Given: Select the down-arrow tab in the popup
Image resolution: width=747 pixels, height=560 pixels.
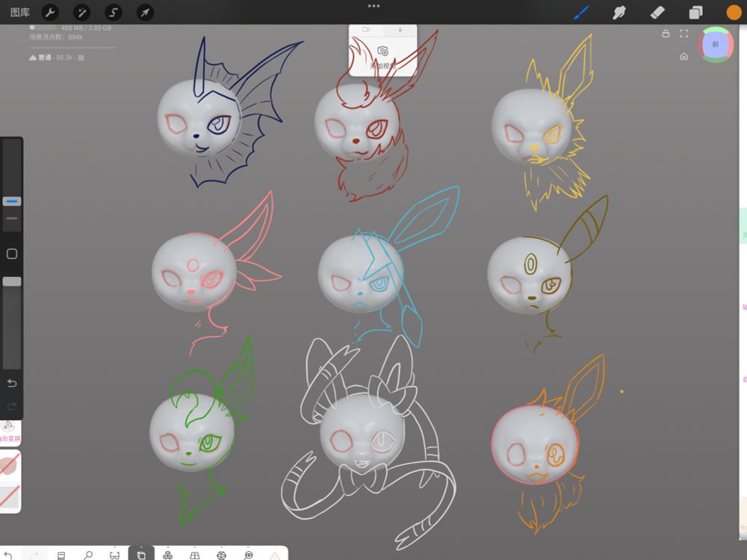Looking at the screenshot, I should (x=400, y=30).
